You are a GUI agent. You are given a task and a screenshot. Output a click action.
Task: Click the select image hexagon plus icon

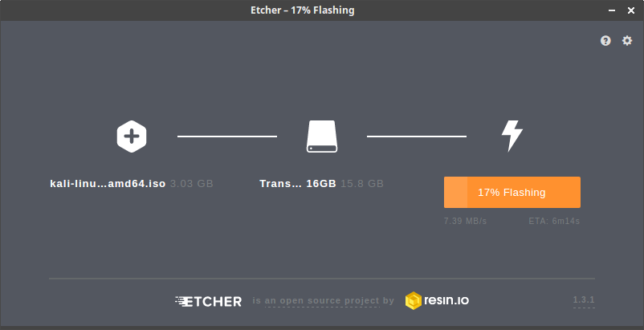point(132,136)
